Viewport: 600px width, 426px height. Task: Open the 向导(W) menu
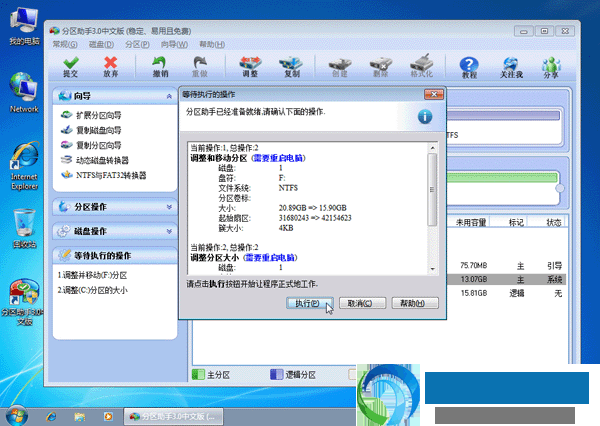[174, 45]
